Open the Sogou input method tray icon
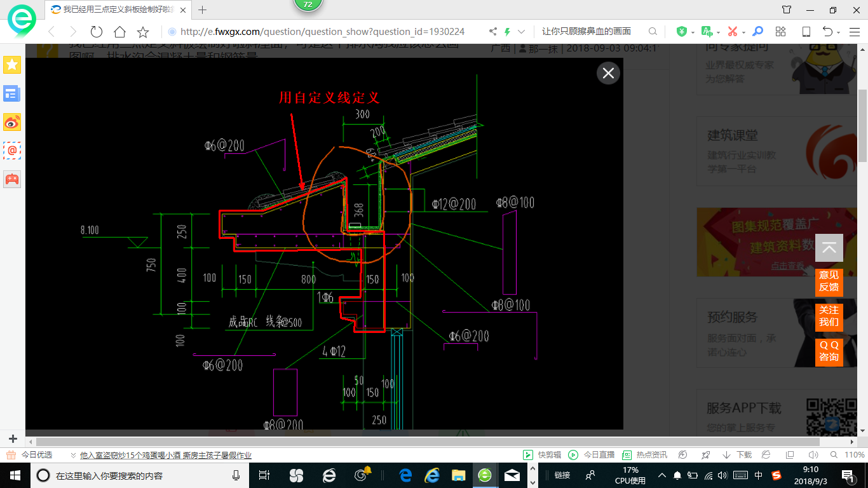868x488 pixels. click(x=776, y=475)
